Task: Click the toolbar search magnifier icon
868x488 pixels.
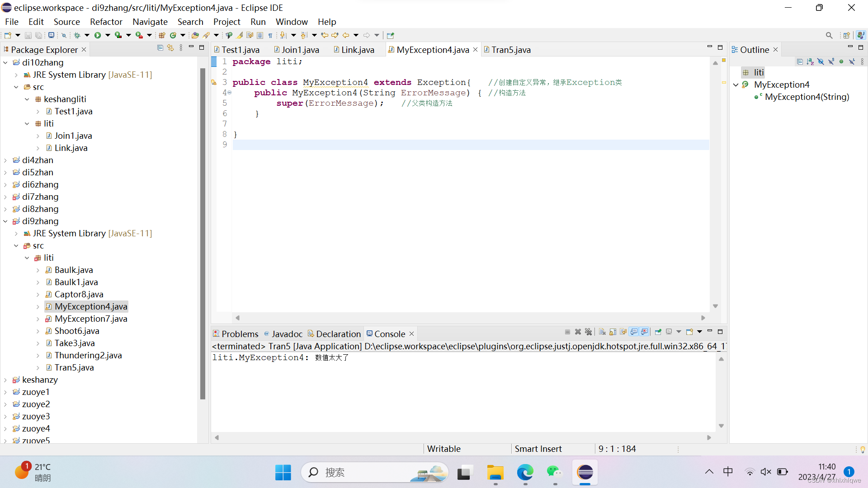Action: 829,35
